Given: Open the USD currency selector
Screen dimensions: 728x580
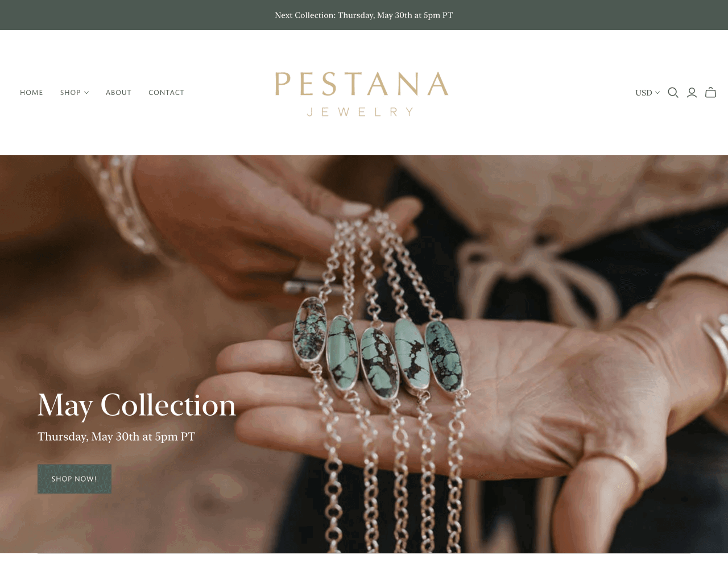Looking at the screenshot, I should (x=647, y=93).
